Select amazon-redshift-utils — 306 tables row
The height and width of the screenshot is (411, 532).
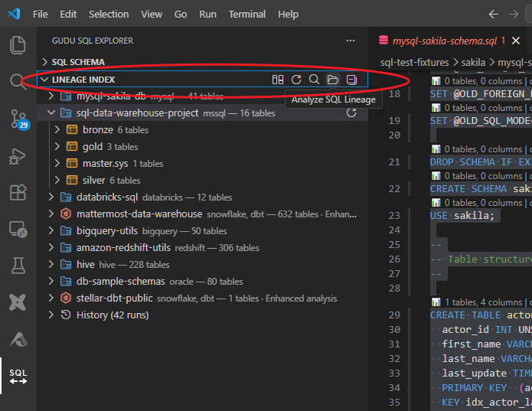click(202, 247)
